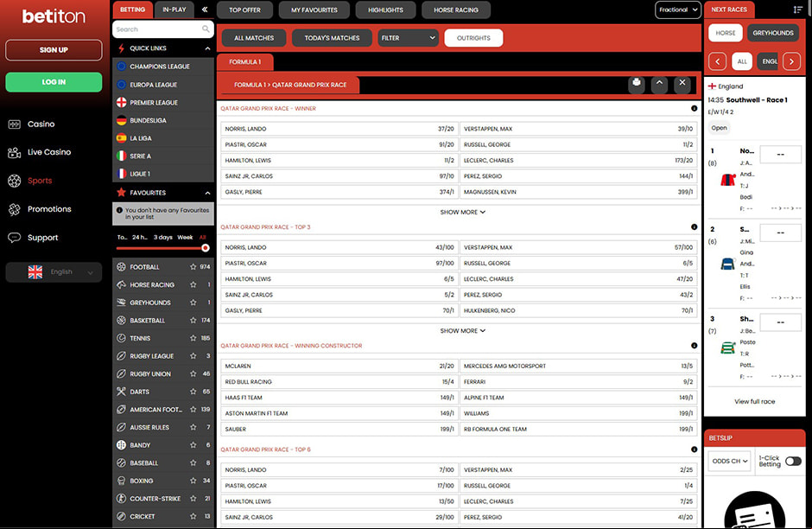Image resolution: width=812 pixels, height=529 pixels.
Task: Open My Favourites tab
Action: pos(314,10)
